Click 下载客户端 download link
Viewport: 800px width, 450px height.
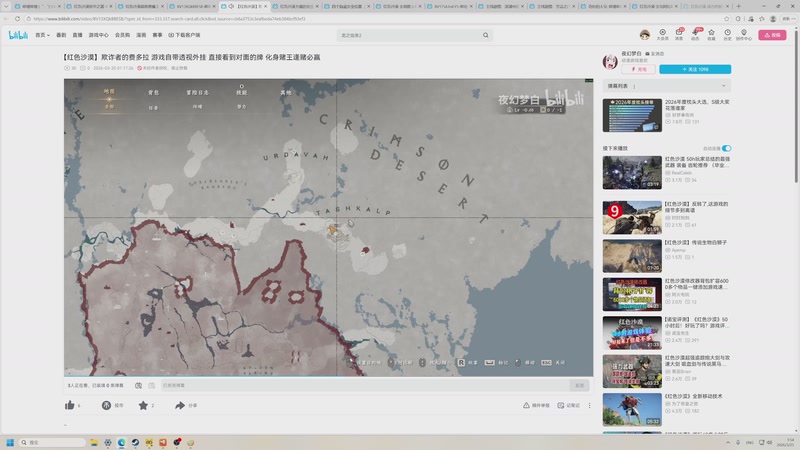(184, 35)
